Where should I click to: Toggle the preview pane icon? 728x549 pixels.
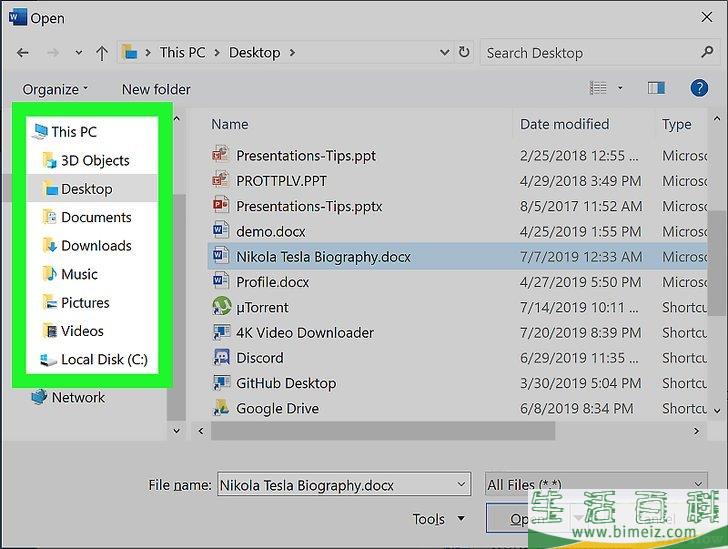(656, 89)
